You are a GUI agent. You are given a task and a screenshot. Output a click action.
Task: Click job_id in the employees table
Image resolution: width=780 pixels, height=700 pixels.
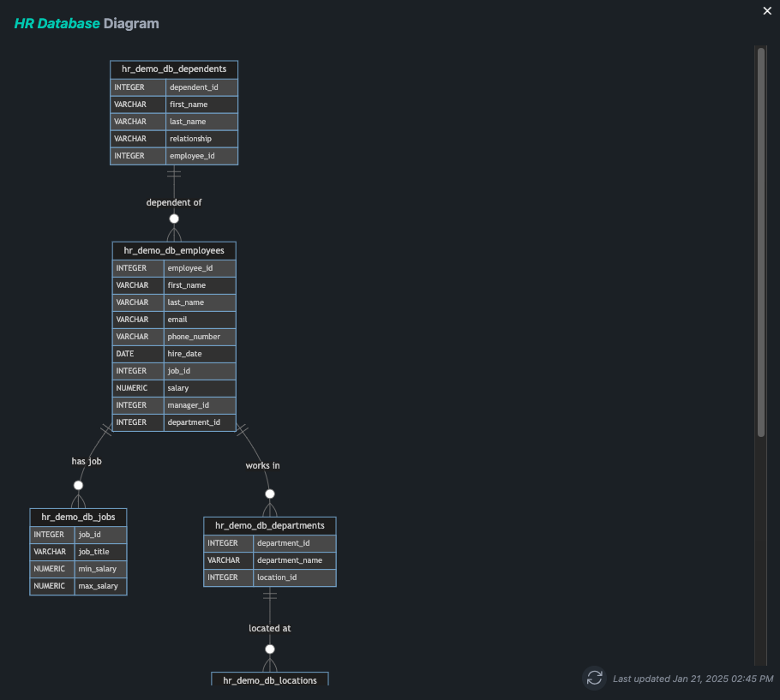[x=200, y=371]
